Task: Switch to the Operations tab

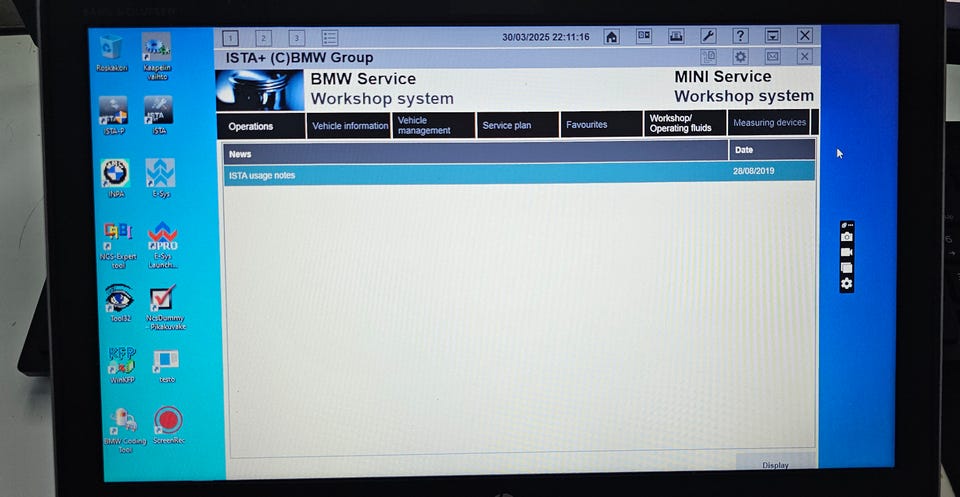Action: point(261,126)
